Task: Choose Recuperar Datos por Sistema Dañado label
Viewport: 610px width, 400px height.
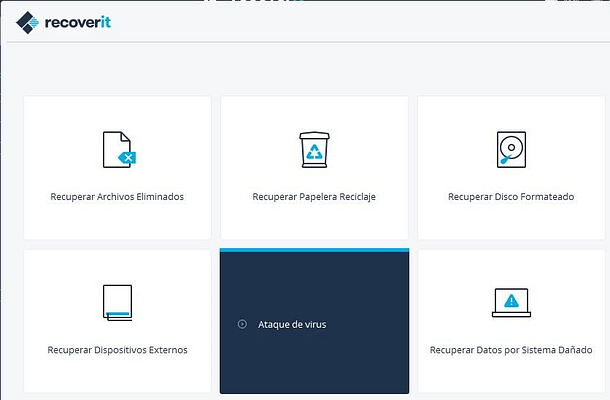Action: tap(511, 350)
